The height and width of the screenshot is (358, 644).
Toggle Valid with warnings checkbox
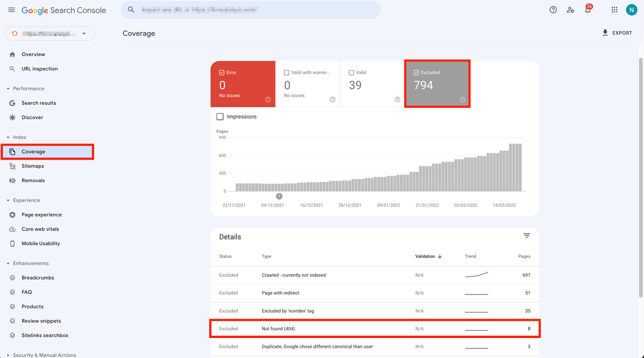point(287,73)
